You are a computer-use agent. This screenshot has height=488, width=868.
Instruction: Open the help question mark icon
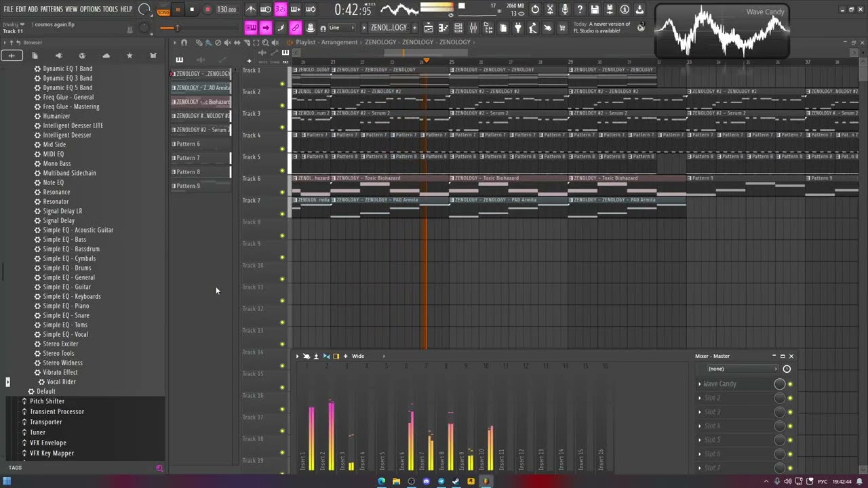point(580,9)
